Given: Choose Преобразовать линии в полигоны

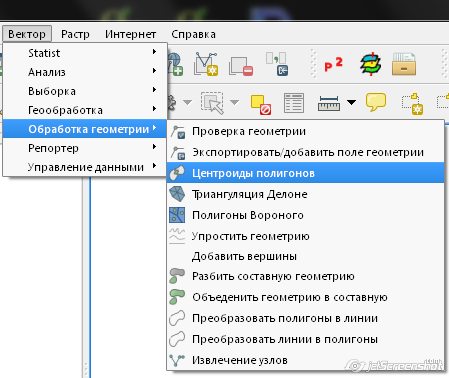Looking at the screenshot, I should point(305,339).
